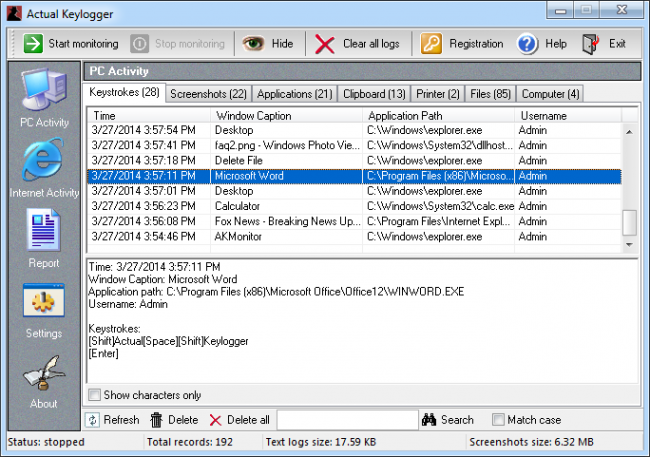Switch to the Keystrokes (28) tab
Image resolution: width=650 pixels, height=457 pixels.
pos(124,92)
